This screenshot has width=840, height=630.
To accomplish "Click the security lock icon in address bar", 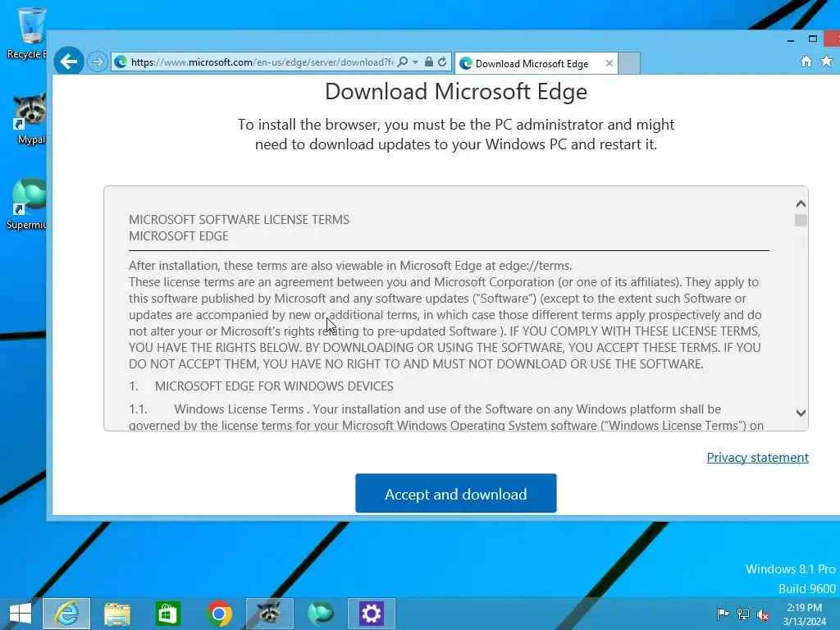I will tap(428, 62).
